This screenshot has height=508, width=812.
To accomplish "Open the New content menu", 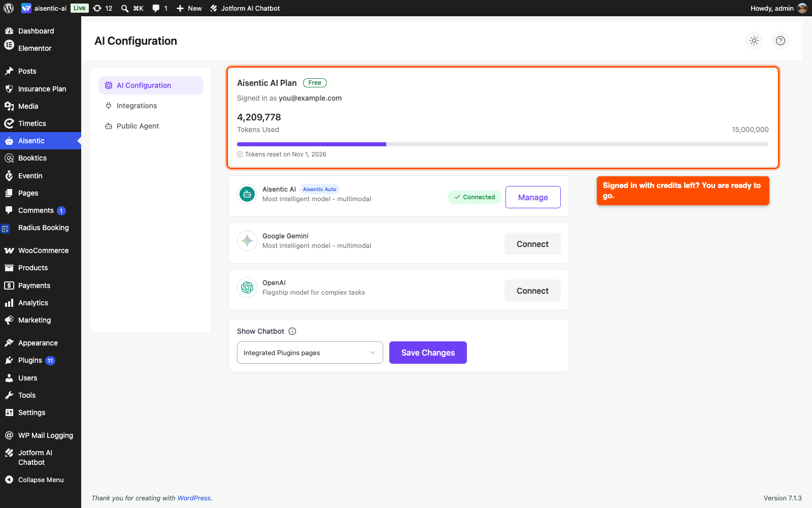I will (189, 8).
